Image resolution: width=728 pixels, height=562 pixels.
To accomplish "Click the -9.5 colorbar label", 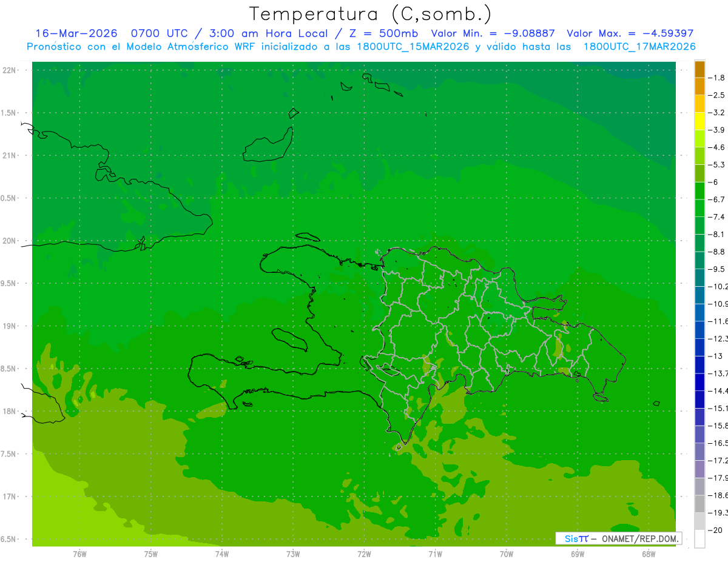I will coord(716,269).
